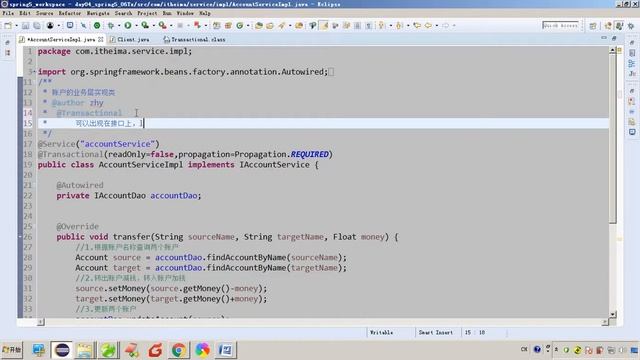
Task: Open the Project menu
Action: [147, 13]
